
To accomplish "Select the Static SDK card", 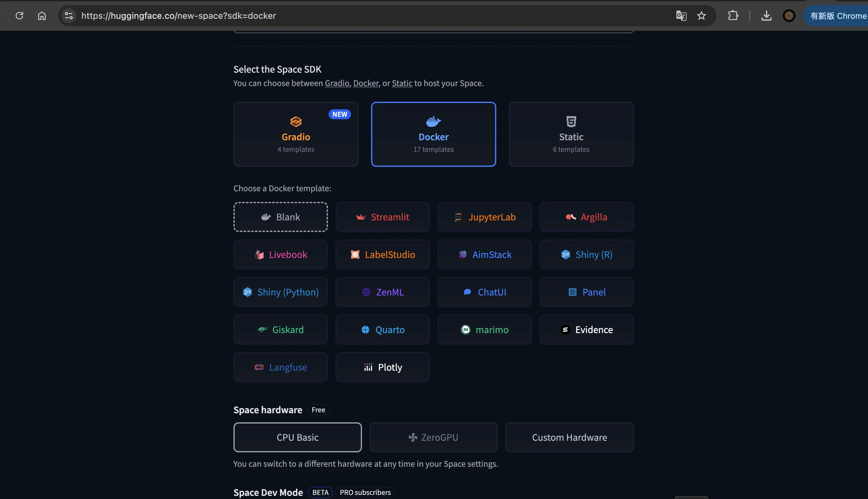I will point(571,134).
